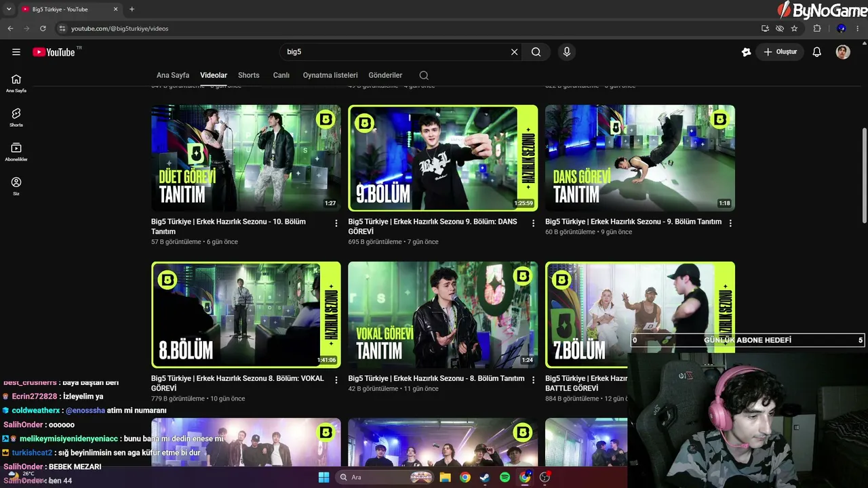Open Steam from the taskbar

[x=485, y=477]
